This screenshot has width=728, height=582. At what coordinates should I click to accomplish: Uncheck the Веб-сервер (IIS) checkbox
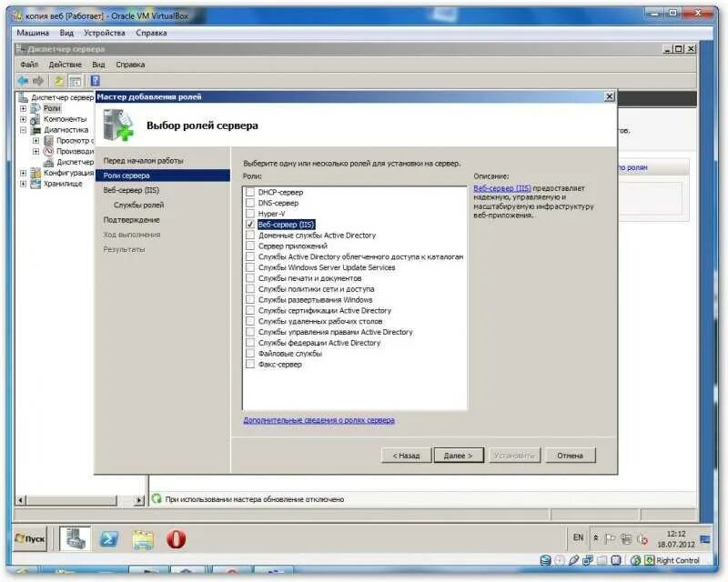tap(250, 225)
